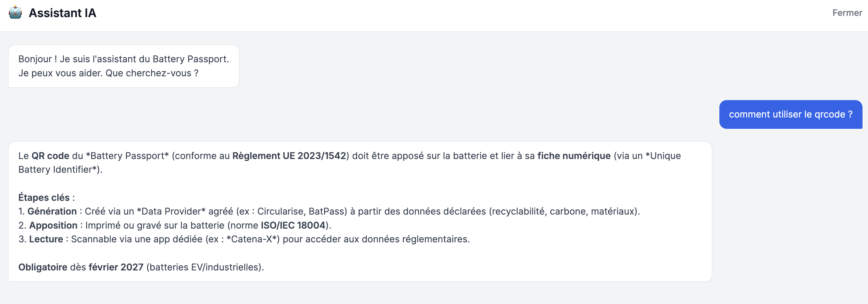
Task: Click the "Étapes clés" heading
Action: point(44,197)
